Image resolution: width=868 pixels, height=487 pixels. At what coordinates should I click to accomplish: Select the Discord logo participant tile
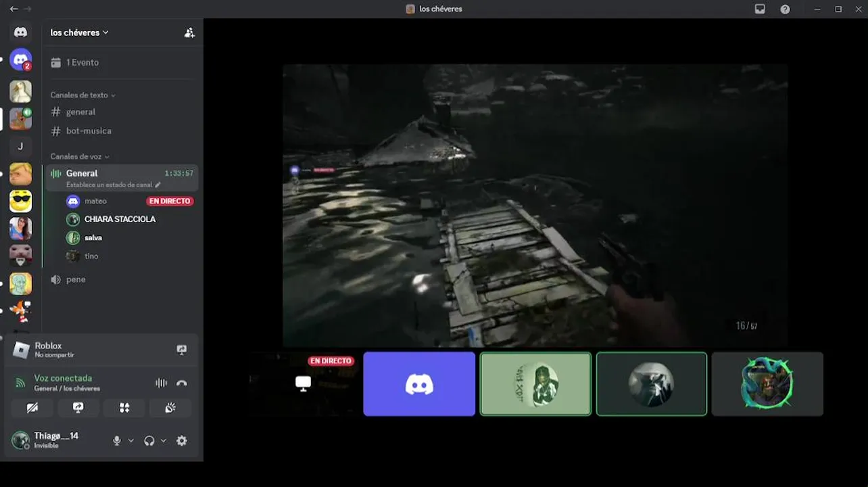point(419,384)
